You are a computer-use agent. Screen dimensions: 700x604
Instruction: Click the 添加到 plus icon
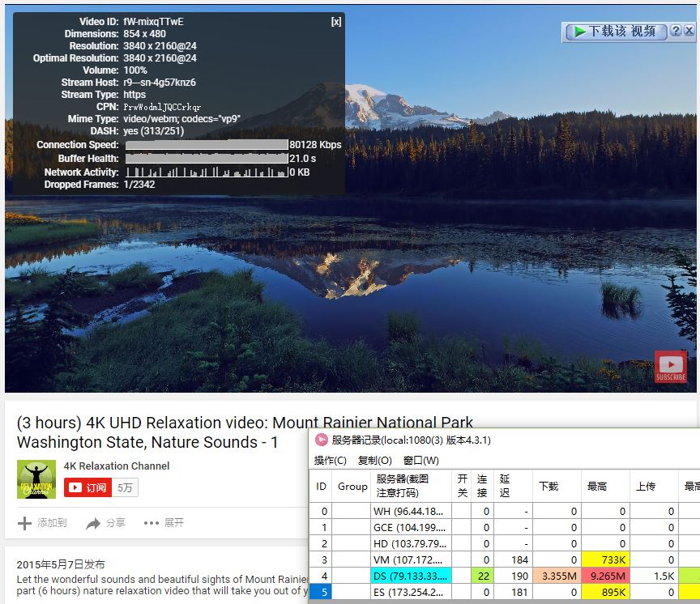[x=25, y=523]
